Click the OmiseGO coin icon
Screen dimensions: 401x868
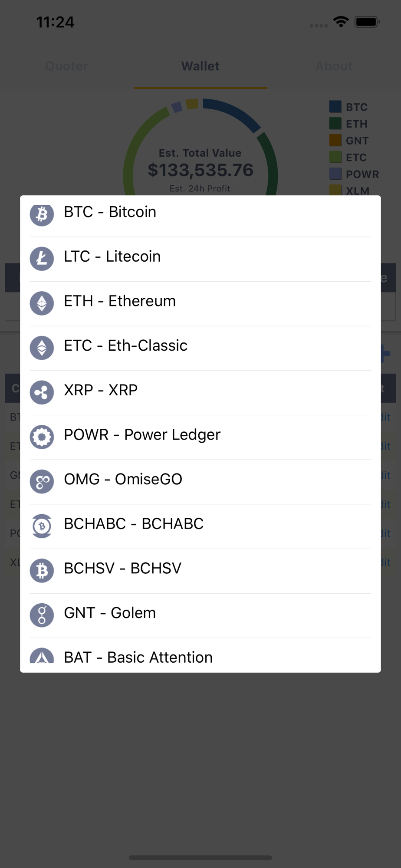click(42, 481)
